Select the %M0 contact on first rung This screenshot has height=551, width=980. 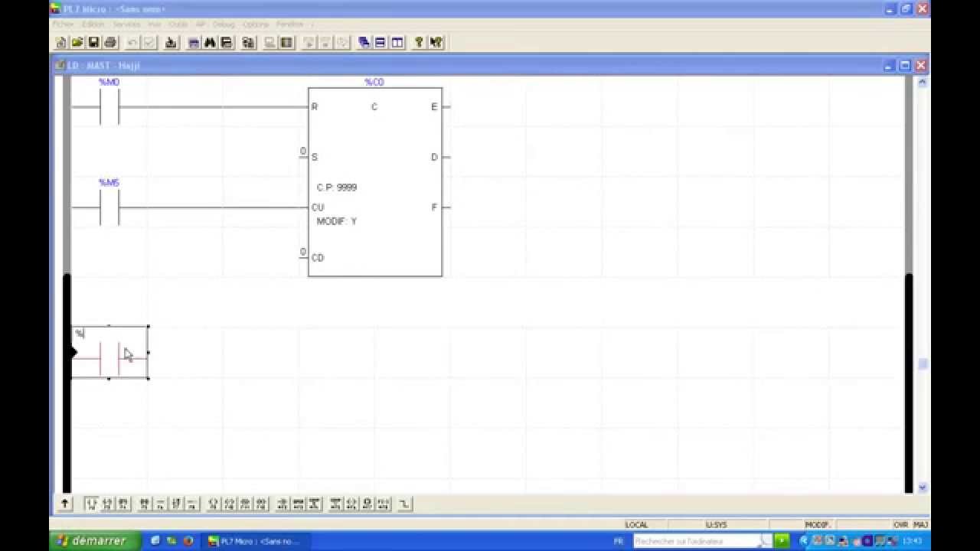(109, 106)
